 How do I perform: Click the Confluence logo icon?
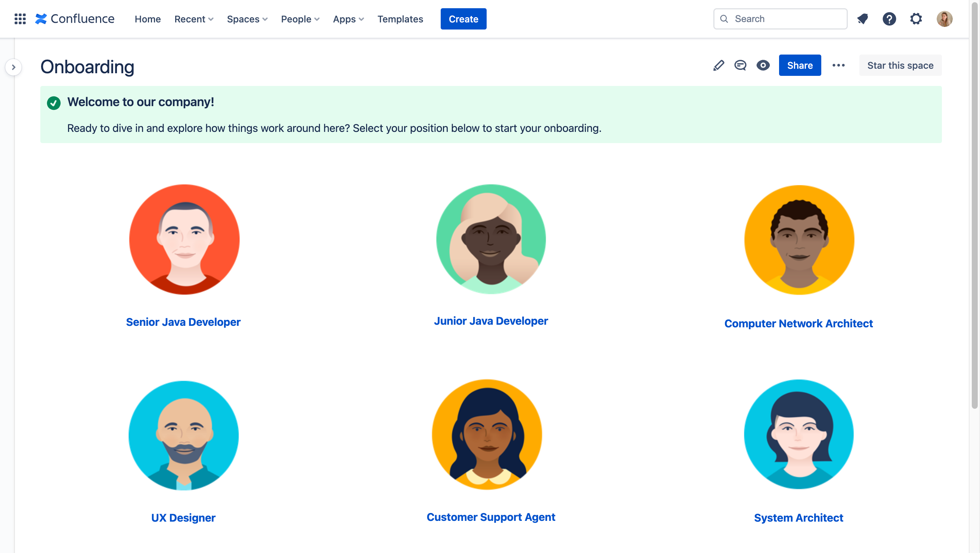coord(42,18)
